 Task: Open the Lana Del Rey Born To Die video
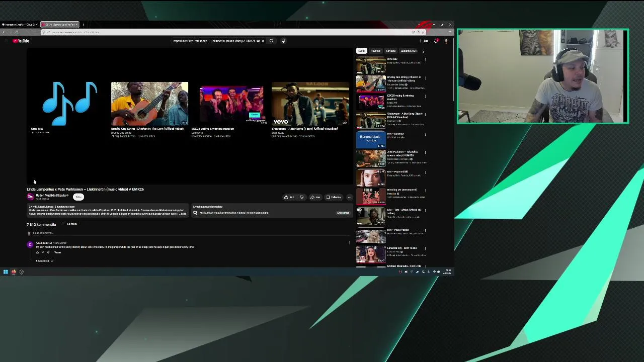coord(371,254)
